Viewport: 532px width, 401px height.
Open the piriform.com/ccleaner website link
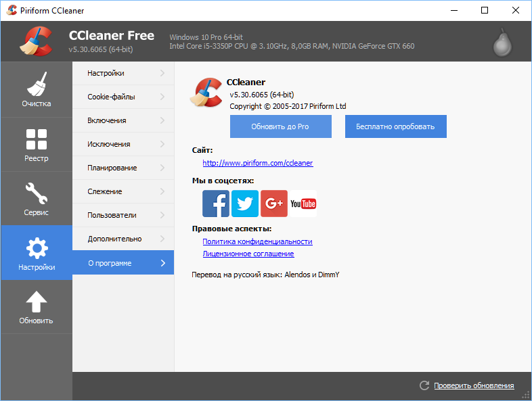[258, 163]
